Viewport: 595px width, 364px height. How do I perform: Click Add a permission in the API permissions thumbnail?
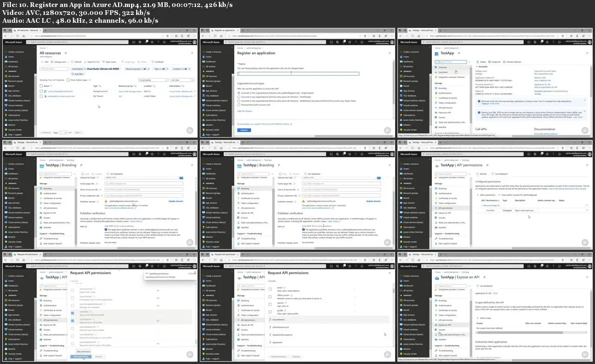(x=485, y=194)
